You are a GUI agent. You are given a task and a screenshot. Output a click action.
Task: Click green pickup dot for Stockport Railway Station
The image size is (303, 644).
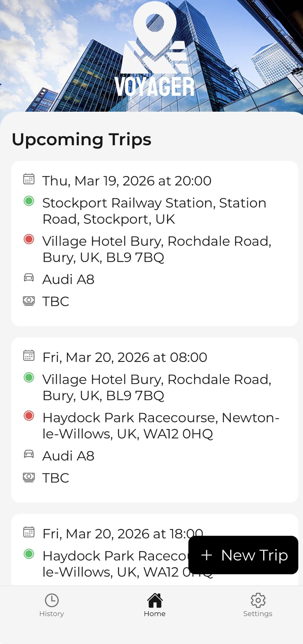tap(29, 201)
